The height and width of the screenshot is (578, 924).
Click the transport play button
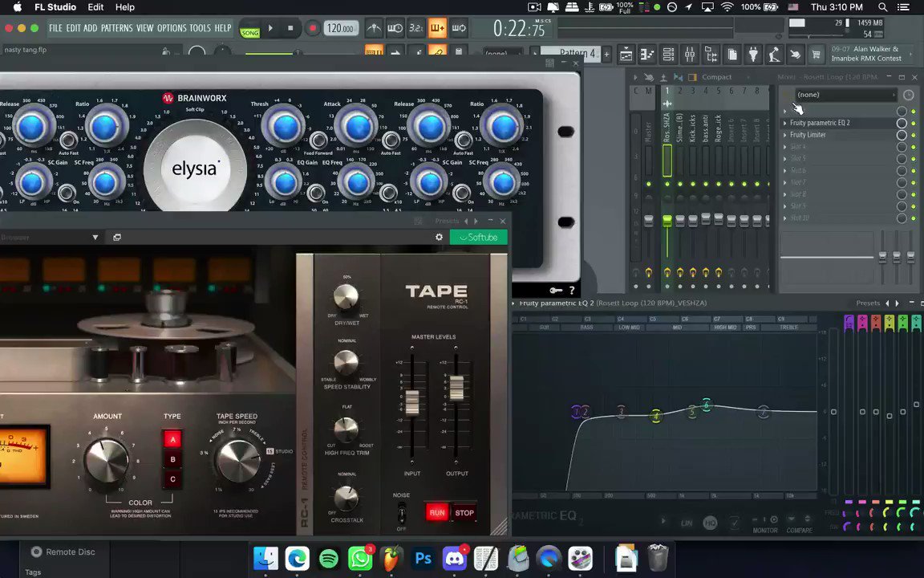point(270,28)
